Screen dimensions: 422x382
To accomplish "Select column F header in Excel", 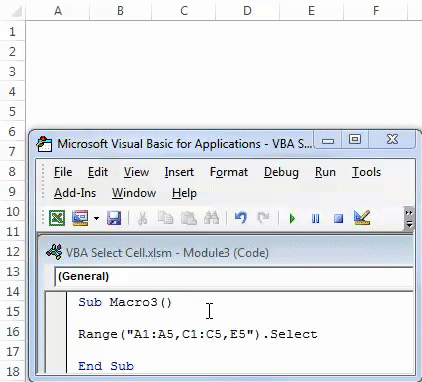I will tap(376, 11).
